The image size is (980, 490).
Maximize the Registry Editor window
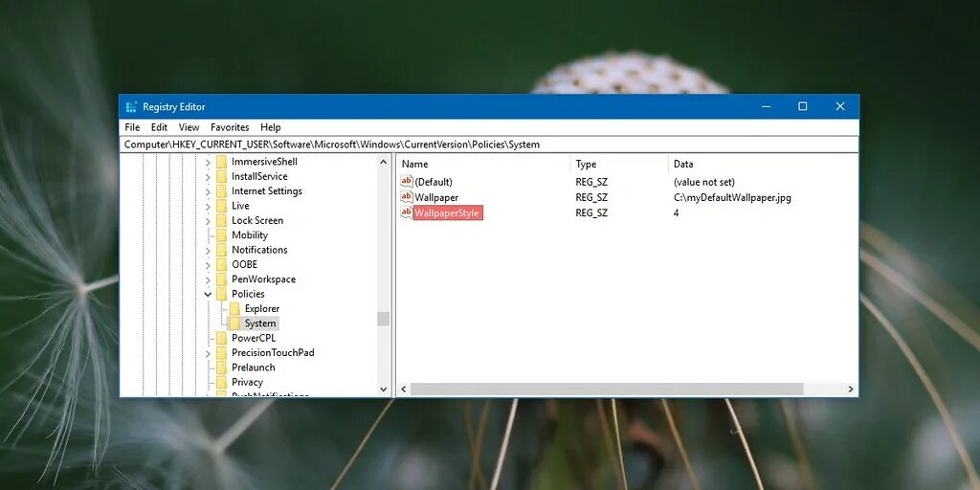pyautogui.click(x=803, y=107)
